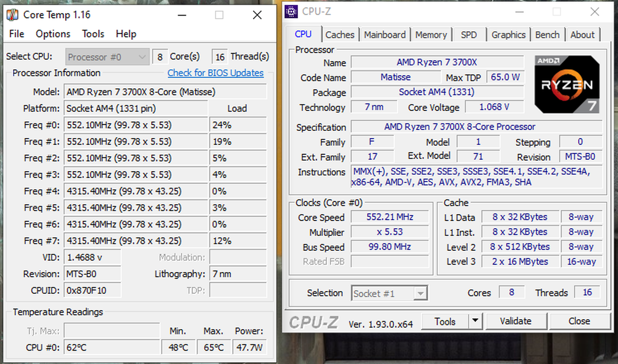The width and height of the screenshot is (618, 364).
Task: Click the Name field AMD Ryzen 7 3700X in CPU-Z
Action: (x=437, y=62)
